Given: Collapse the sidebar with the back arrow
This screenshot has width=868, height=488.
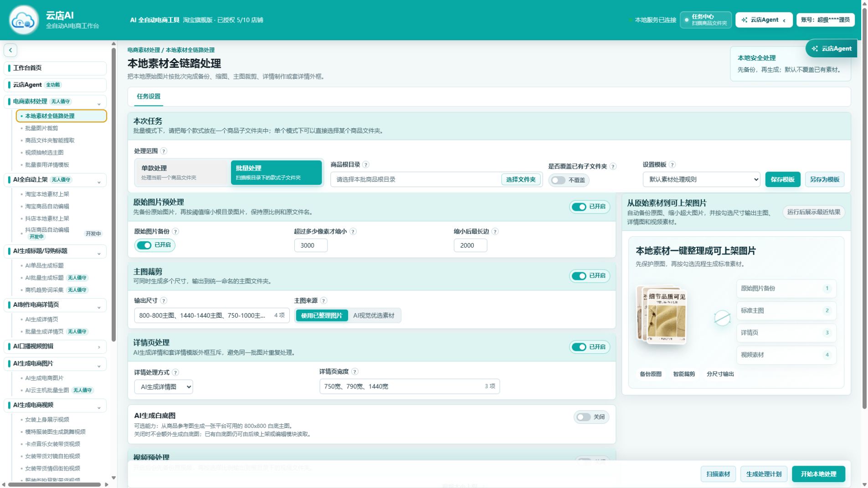Looking at the screenshot, I should [x=10, y=50].
